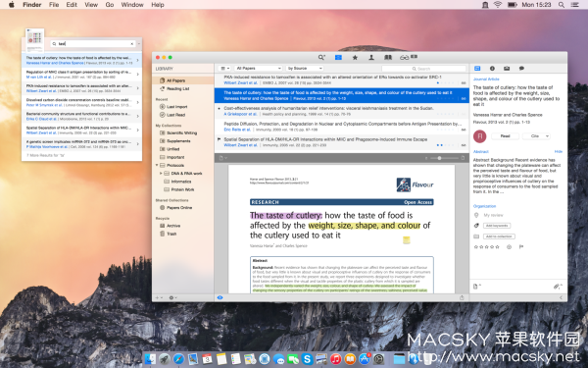Open the attachments paperclip menu

[x=558, y=287]
